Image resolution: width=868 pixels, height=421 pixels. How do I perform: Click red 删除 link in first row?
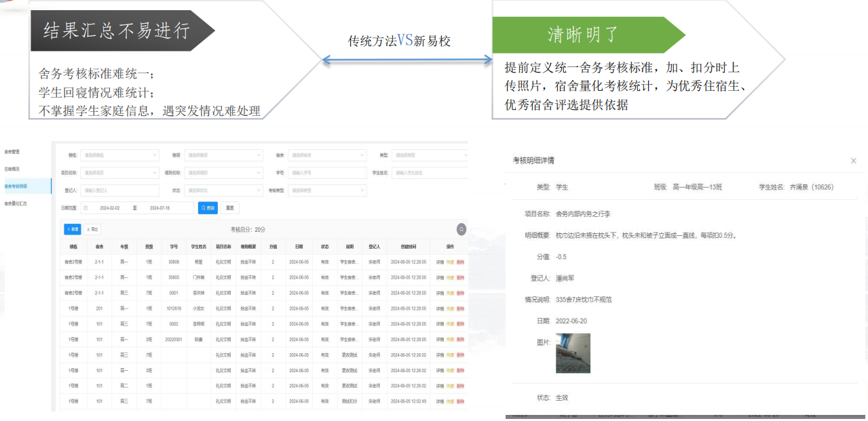click(461, 262)
